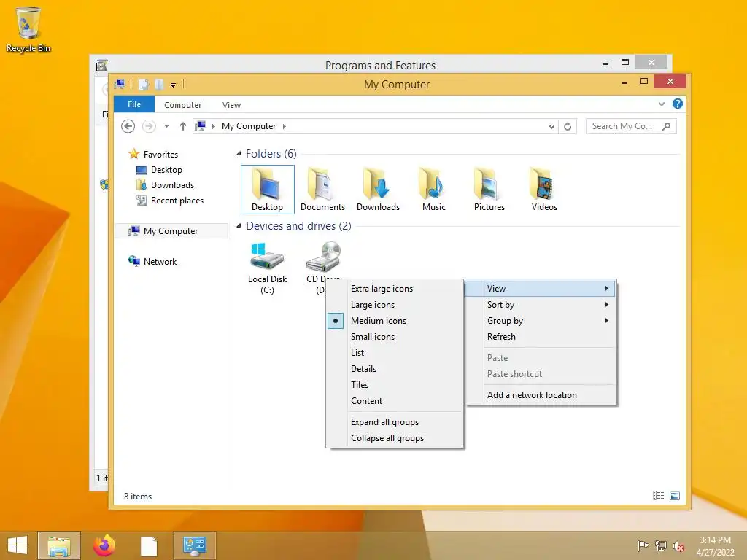Select the Music folder icon
Screen dimensions: 747x560
click(x=433, y=189)
